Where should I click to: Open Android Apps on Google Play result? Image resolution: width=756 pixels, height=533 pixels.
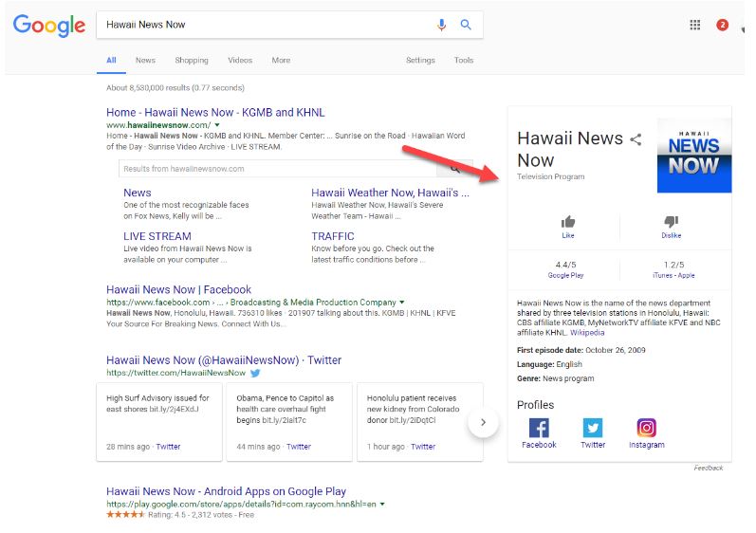pos(226,491)
